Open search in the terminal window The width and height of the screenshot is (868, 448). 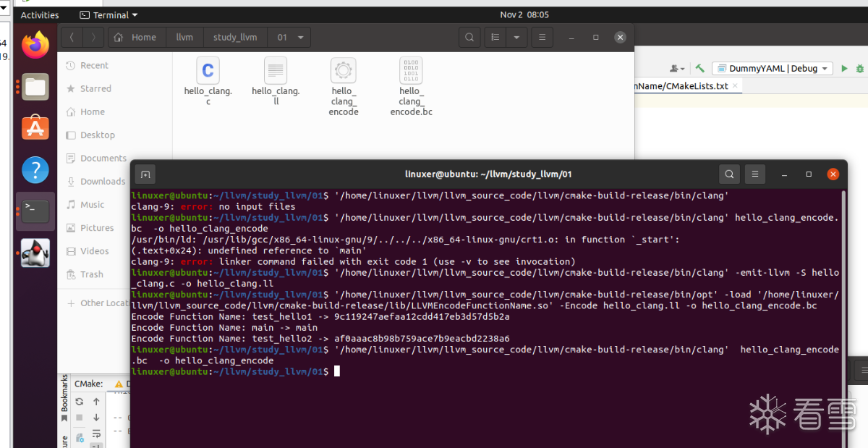point(729,174)
